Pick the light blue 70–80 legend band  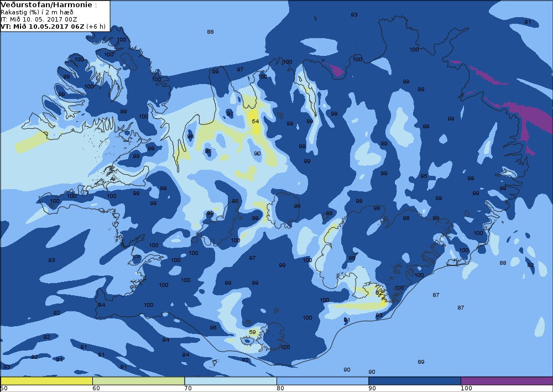click(x=230, y=381)
